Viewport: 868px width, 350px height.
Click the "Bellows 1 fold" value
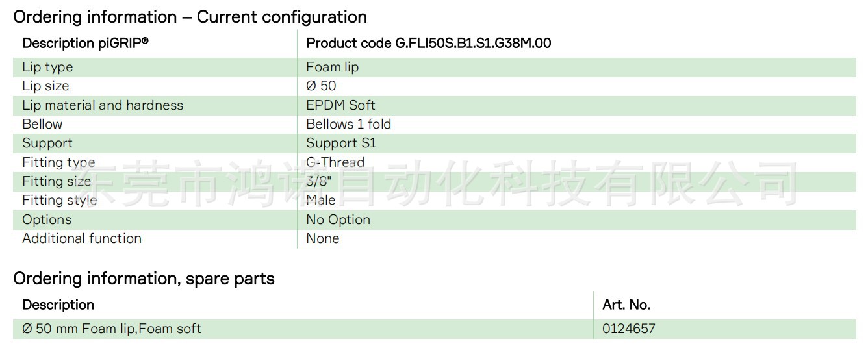point(348,124)
